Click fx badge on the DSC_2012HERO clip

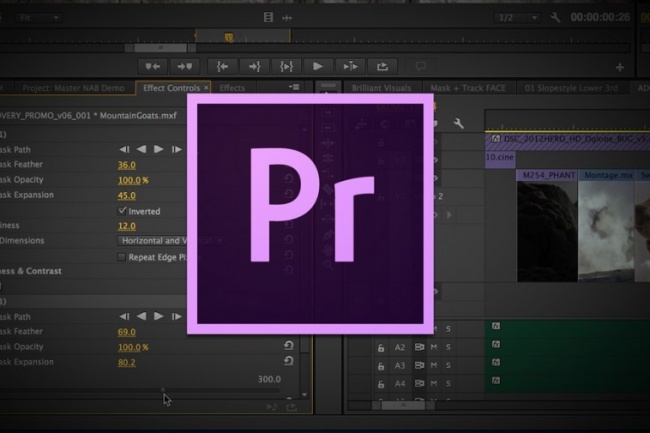click(x=496, y=139)
